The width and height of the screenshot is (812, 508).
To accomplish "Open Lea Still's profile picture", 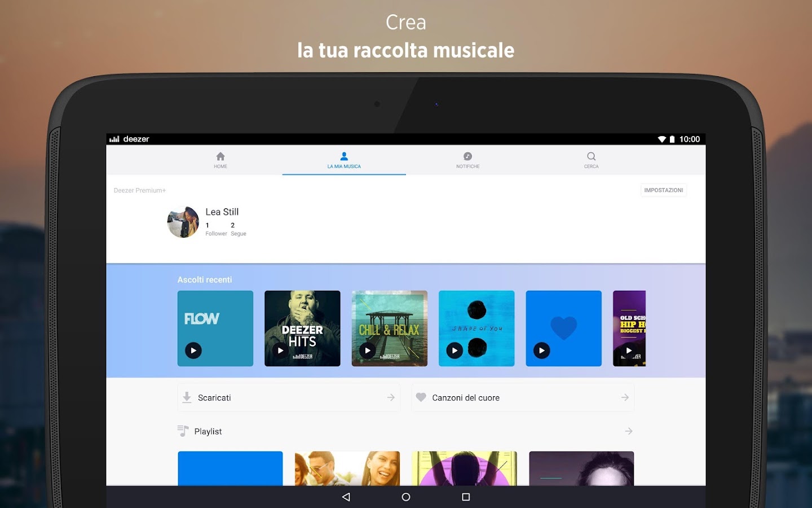I will click(183, 222).
